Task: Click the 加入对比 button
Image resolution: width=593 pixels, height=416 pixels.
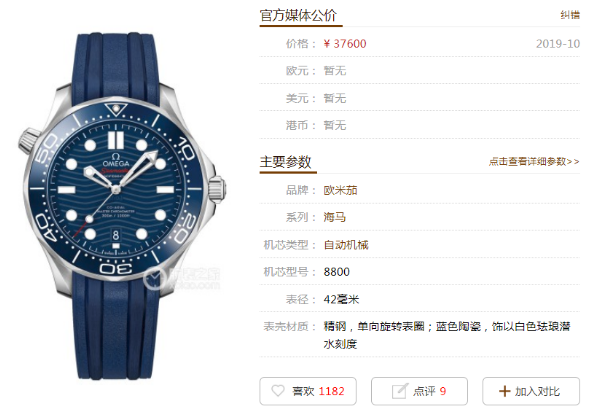Action: tap(531, 391)
